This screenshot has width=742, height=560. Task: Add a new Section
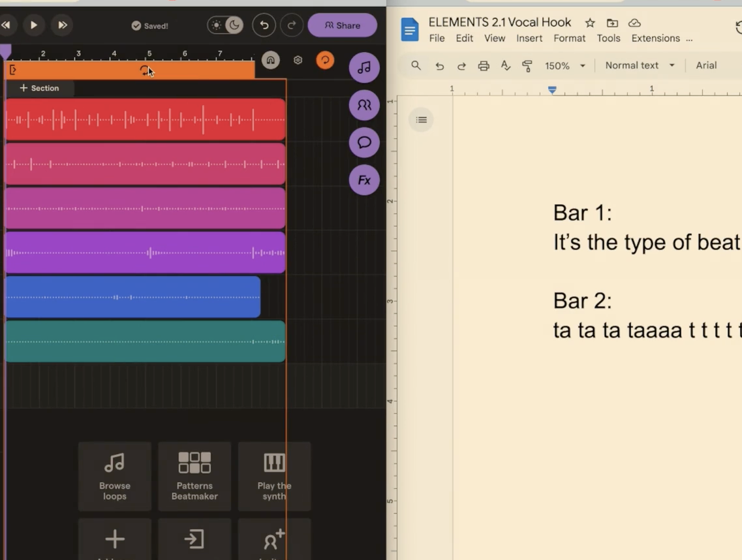pyautogui.click(x=39, y=88)
